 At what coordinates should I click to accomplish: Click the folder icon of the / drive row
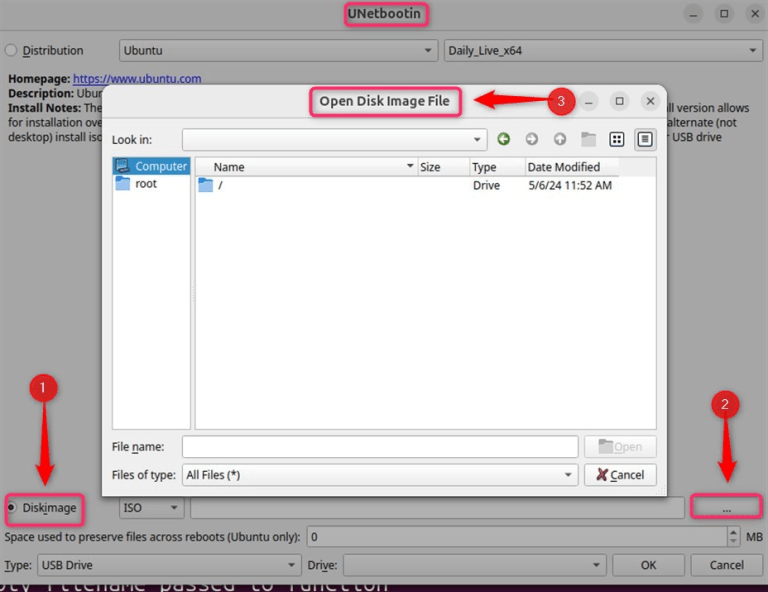click(x=206, y=185)
